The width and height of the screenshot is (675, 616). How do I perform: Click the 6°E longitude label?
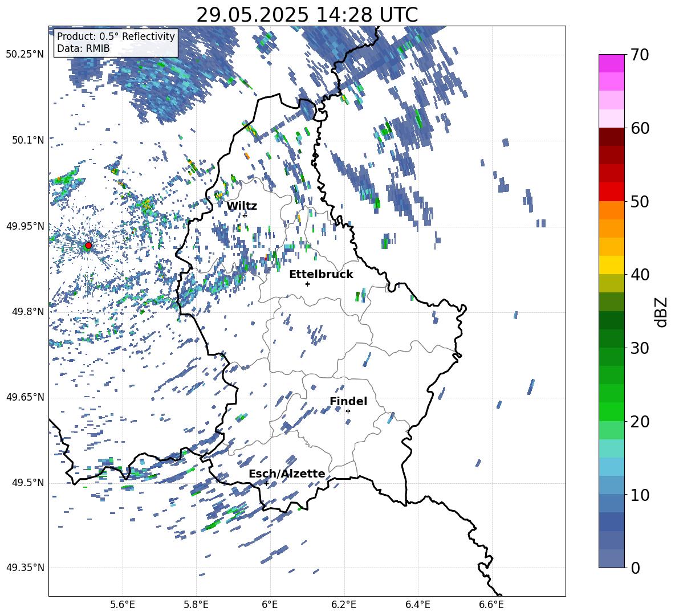point(270,605)
